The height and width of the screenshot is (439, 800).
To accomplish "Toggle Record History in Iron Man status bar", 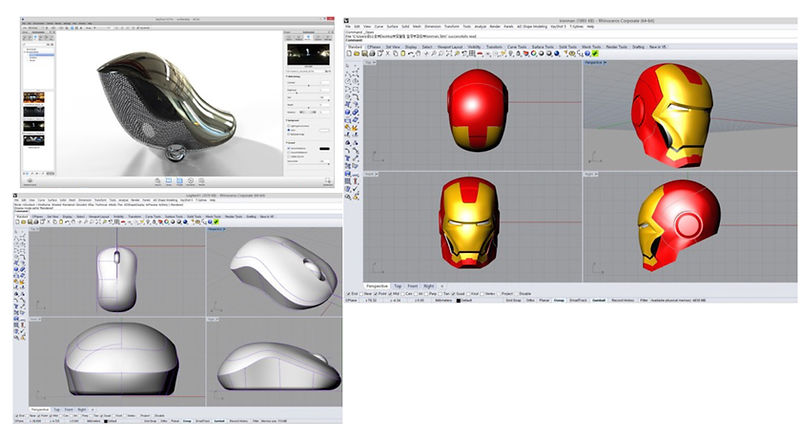I will 623,300.
